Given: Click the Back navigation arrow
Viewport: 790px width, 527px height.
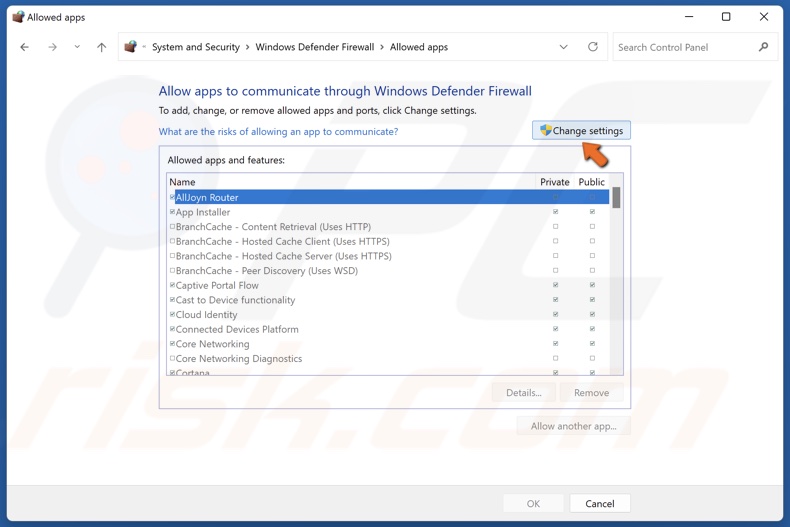Looking at the screenshot, I should tap(25, 47).
